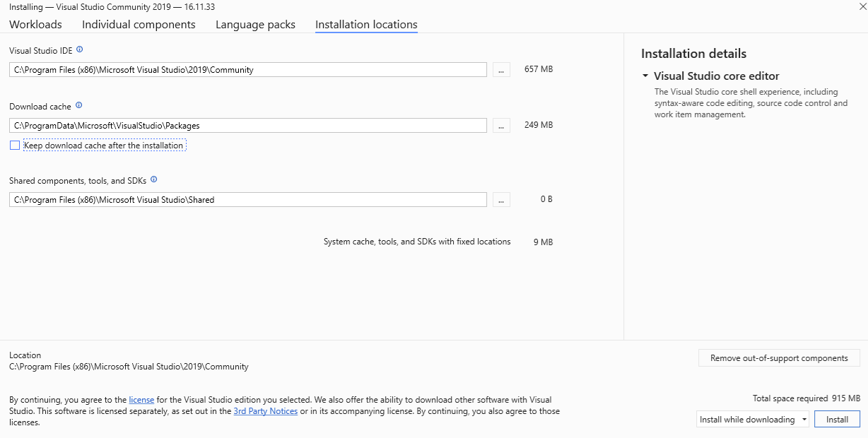Collapse the Visual Studio core editor details
This screenshot has height=438, width=868.
(x=644, y=76)
